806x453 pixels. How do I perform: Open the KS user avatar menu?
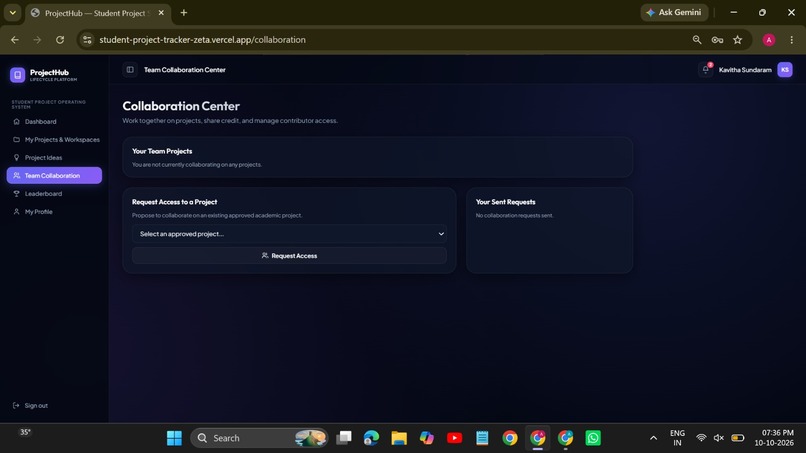click(x=784, y=69)
